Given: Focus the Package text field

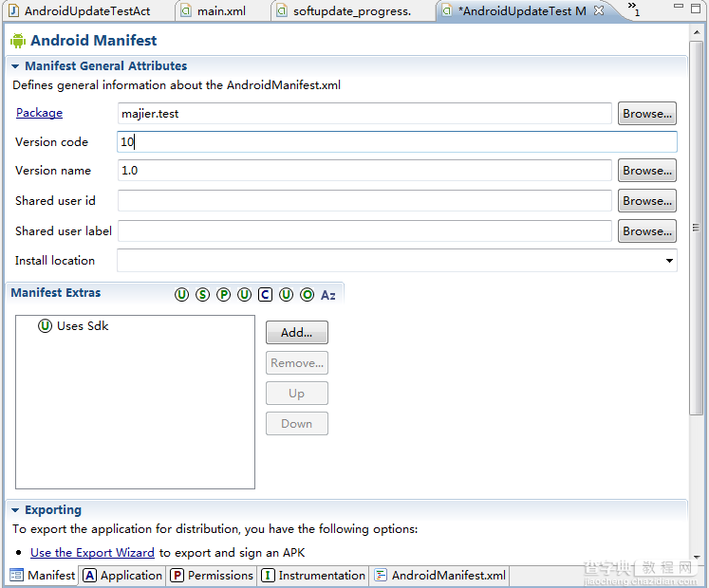Looking at the screenshot, I should (x=364, y=114).
